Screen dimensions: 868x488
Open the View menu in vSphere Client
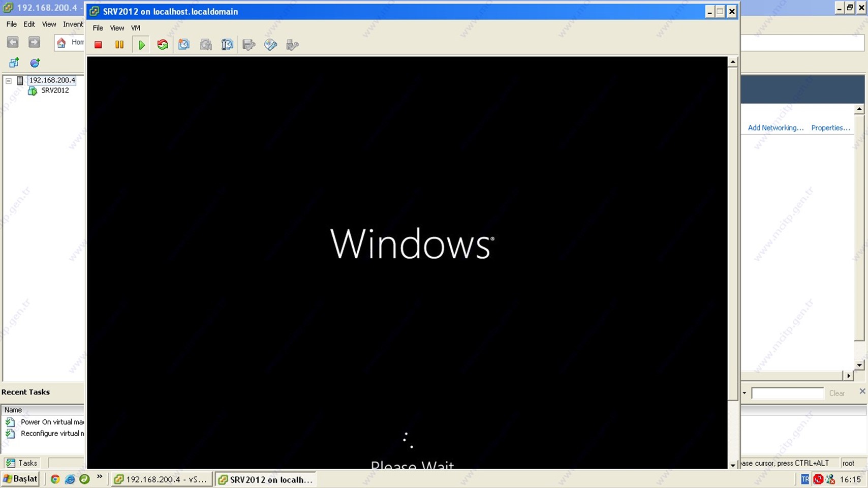(x=49, y=24)
